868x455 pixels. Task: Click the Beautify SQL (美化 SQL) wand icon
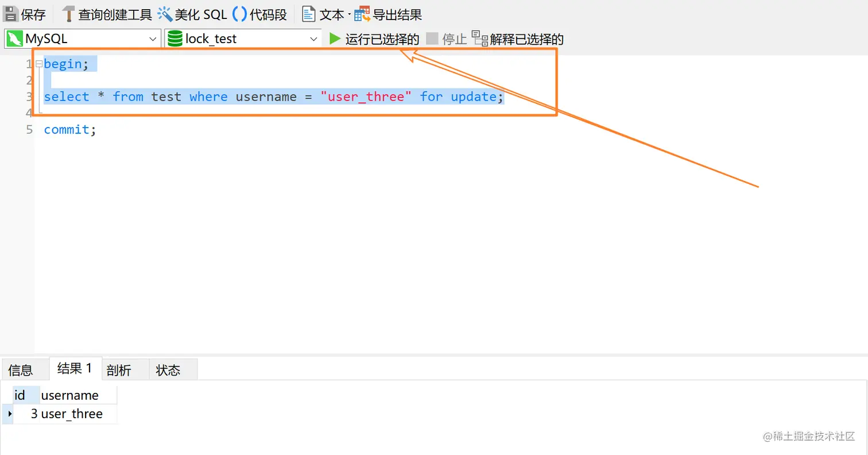click(165, 14)
